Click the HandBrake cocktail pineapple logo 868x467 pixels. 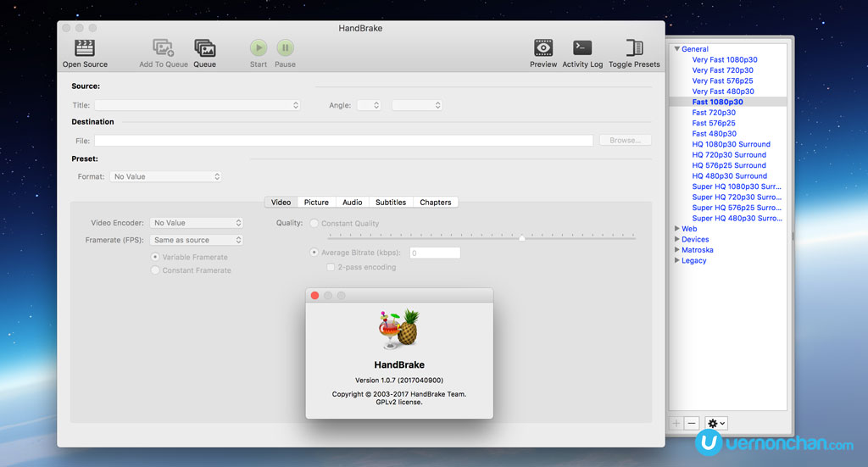399,329
